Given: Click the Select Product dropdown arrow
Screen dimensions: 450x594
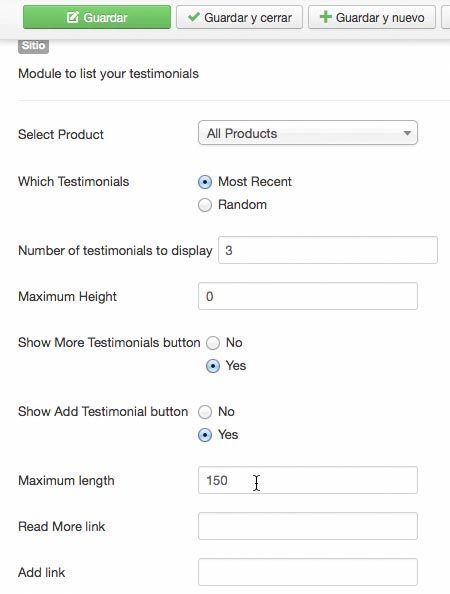Looking at the screenshot, I should [x=407, y=133].
